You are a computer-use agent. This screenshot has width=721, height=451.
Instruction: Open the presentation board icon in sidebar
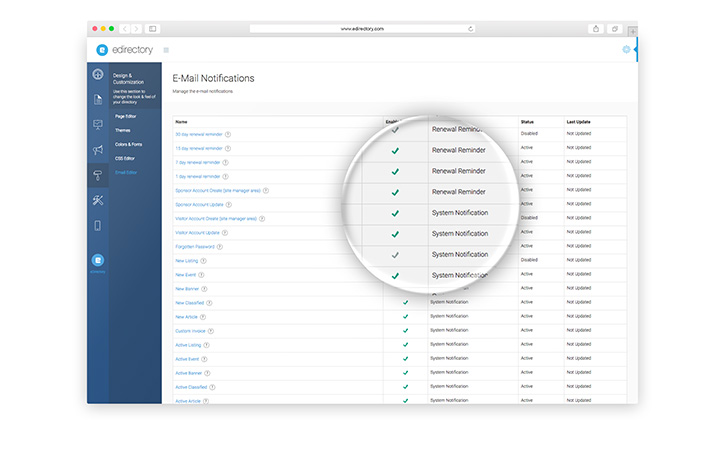[97, 125]
